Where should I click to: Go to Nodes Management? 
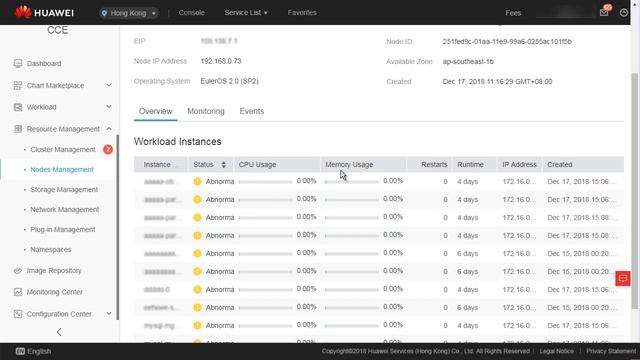[62, 169]
